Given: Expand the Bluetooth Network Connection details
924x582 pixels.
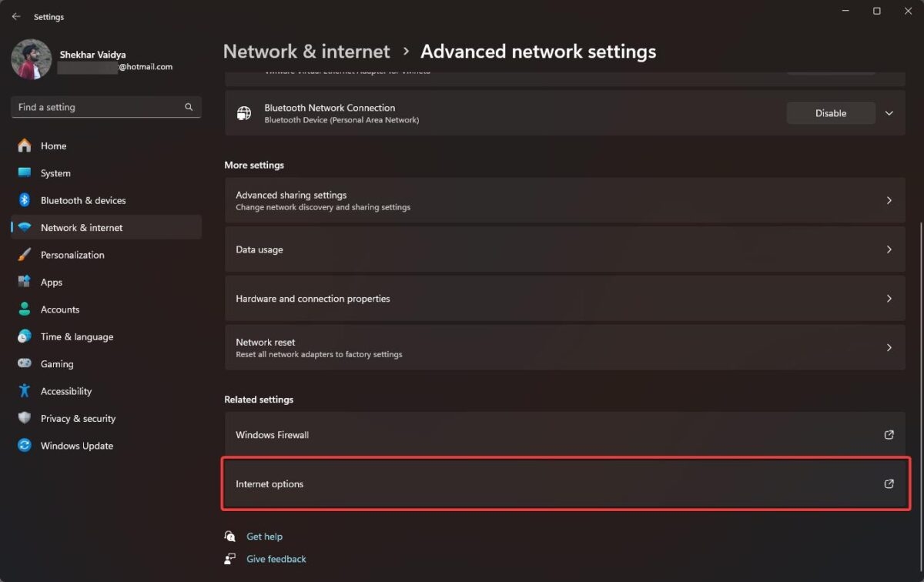Looking at the screenshot, I should click(889, 112).
